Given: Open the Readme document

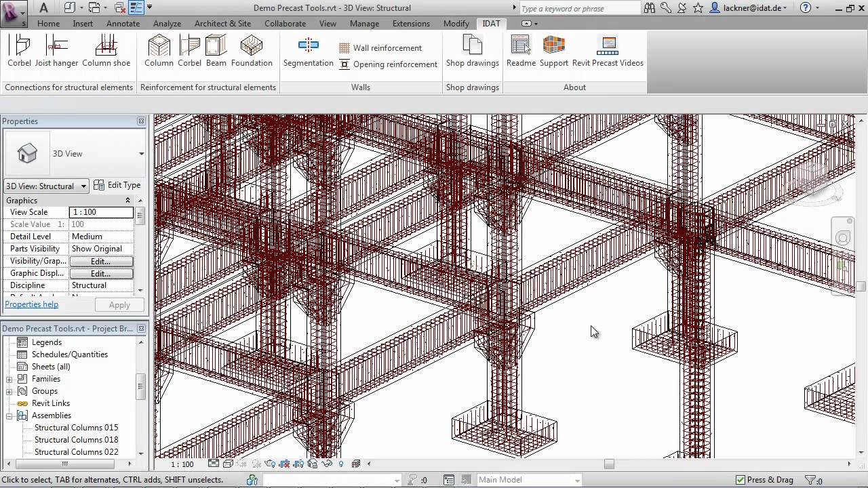Looking at the screenshot, I should click(521, 52).
